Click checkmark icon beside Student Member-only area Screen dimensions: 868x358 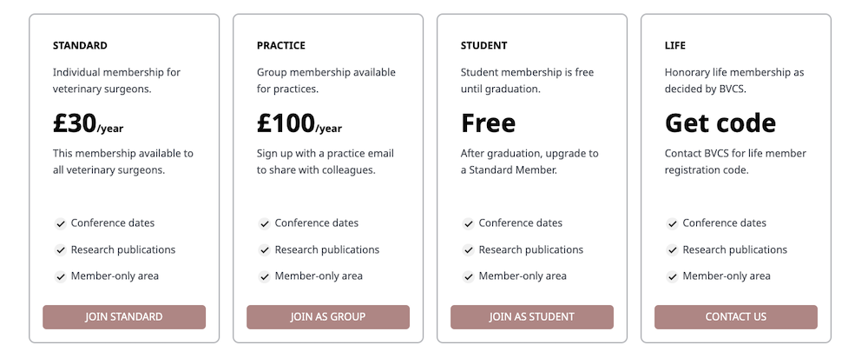click(469, 277)
